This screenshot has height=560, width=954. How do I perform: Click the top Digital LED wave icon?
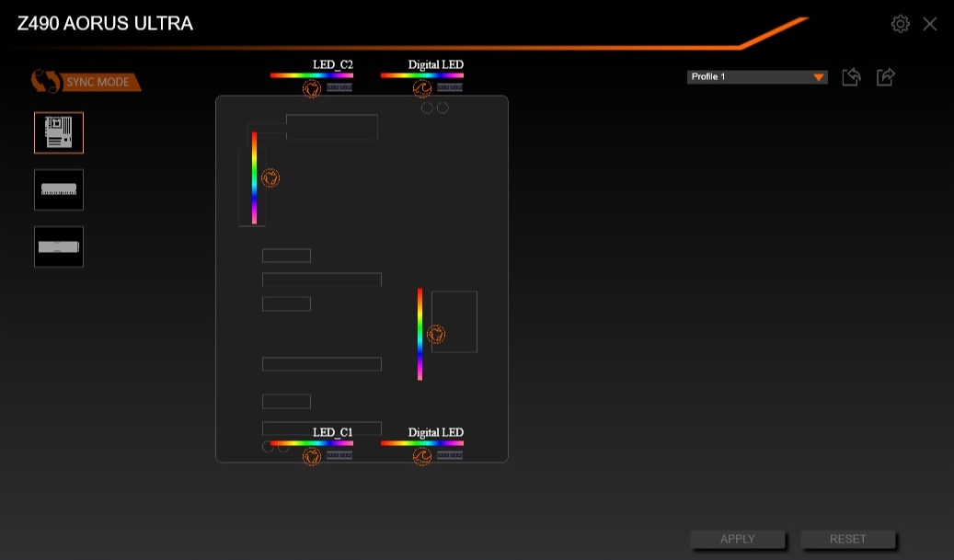pyautogui.click(x=422, y=89)
